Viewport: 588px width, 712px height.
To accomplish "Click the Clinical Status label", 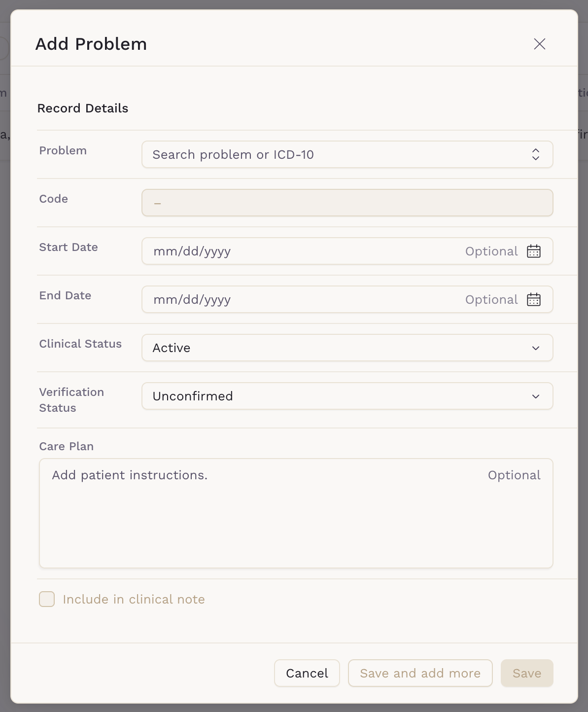I will tap(80, 344).
